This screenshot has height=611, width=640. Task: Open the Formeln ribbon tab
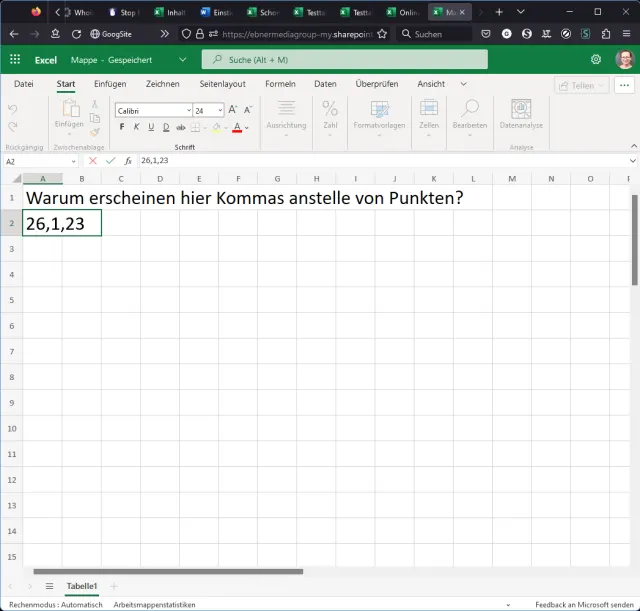coord(280,84)
